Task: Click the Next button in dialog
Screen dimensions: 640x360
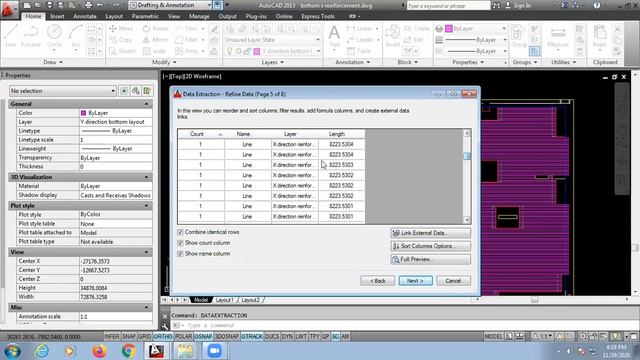Action: [416, 281]
